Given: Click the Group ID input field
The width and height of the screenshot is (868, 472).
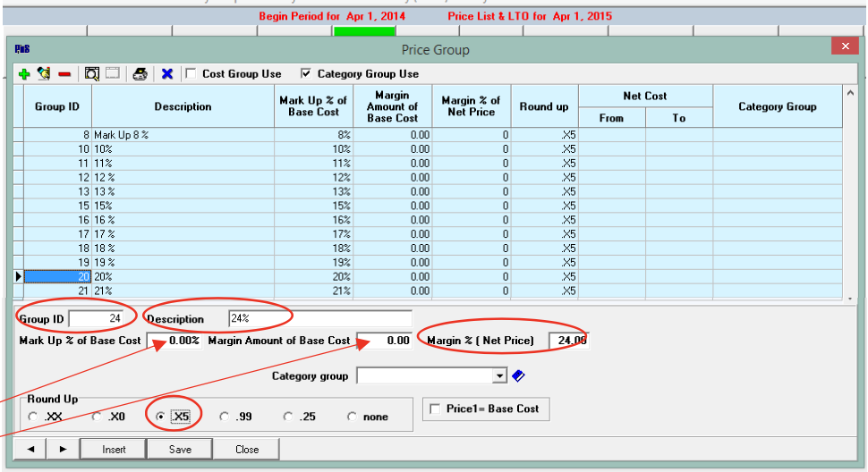Looking at the screenshot, I should pos(96,318).
